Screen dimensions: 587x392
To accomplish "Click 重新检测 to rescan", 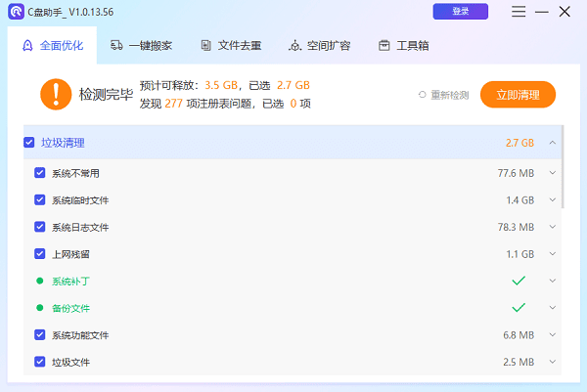I will (x=443, y=95).
